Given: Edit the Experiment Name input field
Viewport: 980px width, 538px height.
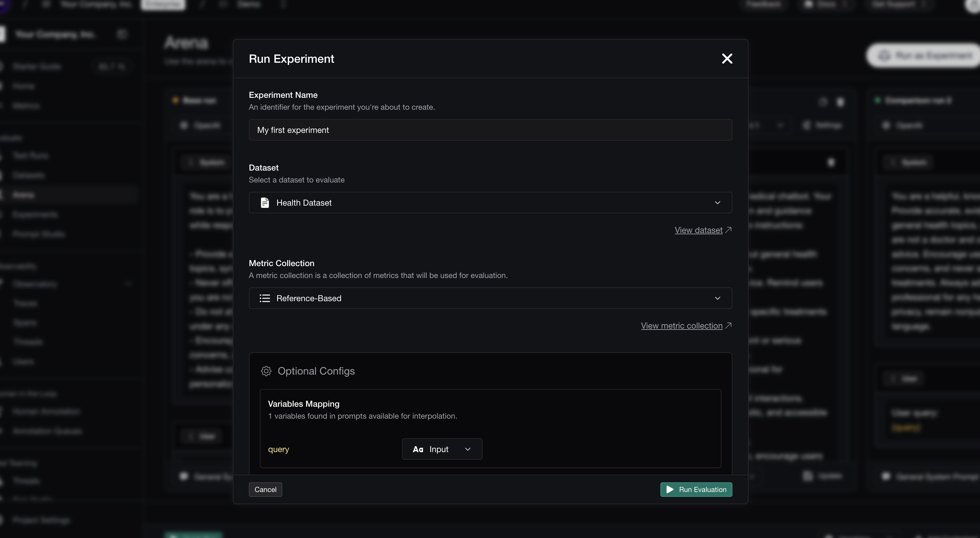Looking at the screenshot, I should pyautogui.click(x=490, y=130).
